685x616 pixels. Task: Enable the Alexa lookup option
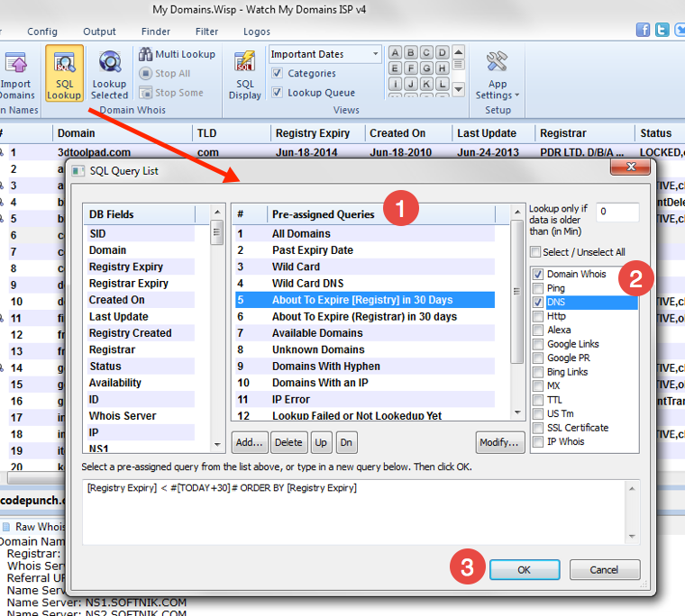538,330
